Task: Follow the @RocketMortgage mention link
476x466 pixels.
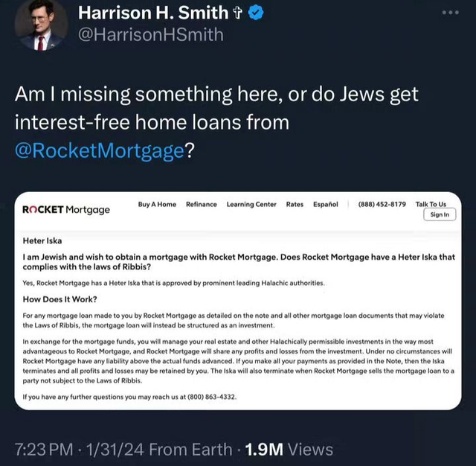Action: click(99, 150)
